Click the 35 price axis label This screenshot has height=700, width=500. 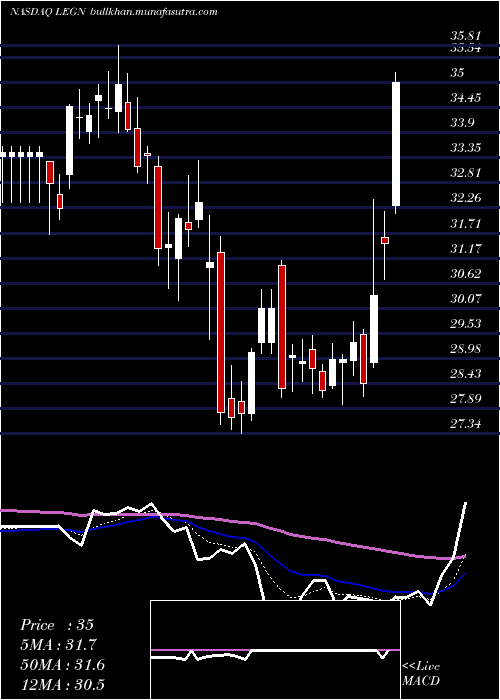click(x=458, y=72)
